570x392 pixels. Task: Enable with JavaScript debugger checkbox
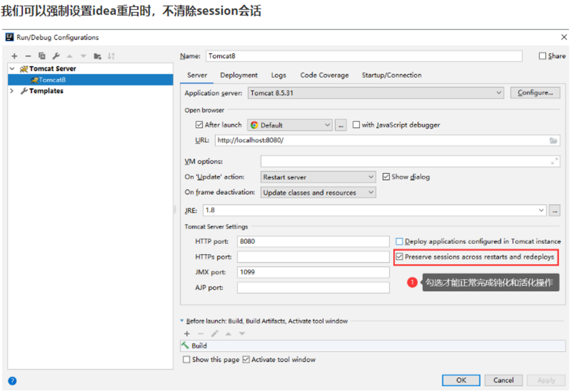(356, 125)
